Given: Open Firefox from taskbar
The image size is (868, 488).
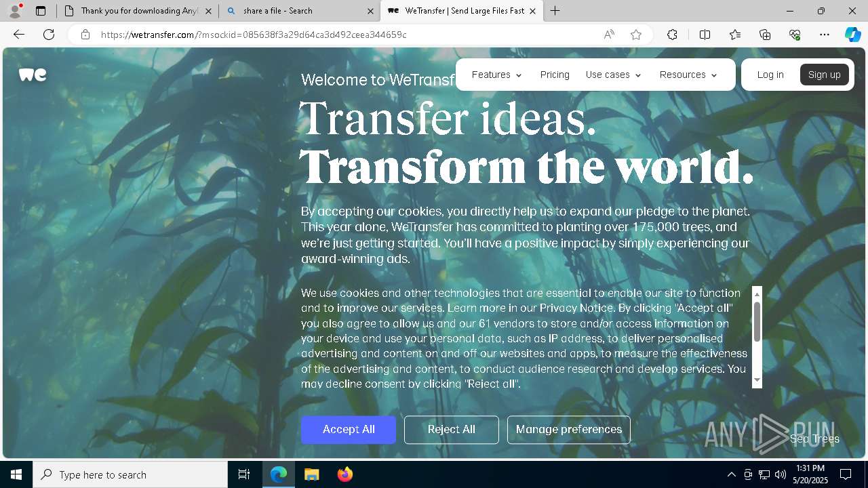Looking at the screenshot, I should point(344,474).
